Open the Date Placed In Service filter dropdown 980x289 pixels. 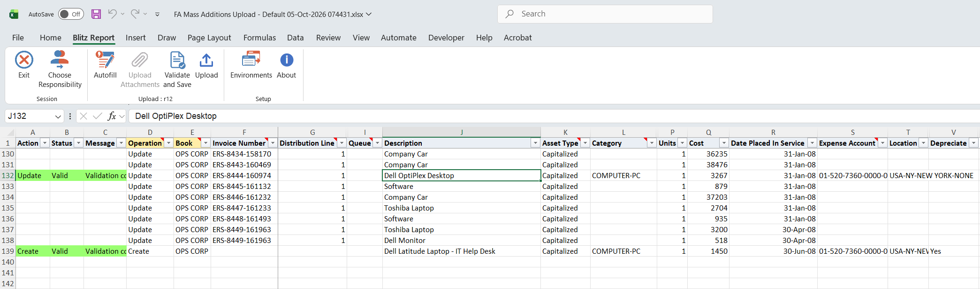click(812, 143)
